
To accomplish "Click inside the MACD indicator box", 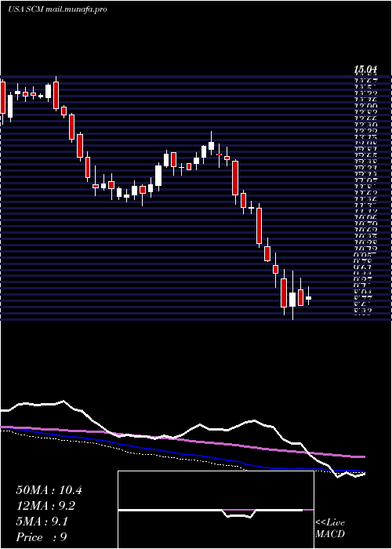I will click(216, 510).
